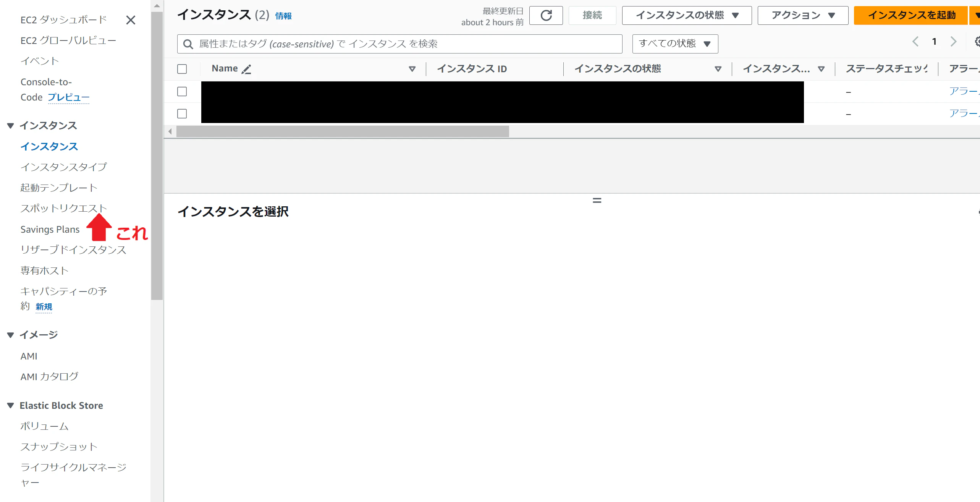Close the EC2 sidebar with X icon
This screenshot has height=502, width=980.
coord(131,20)
